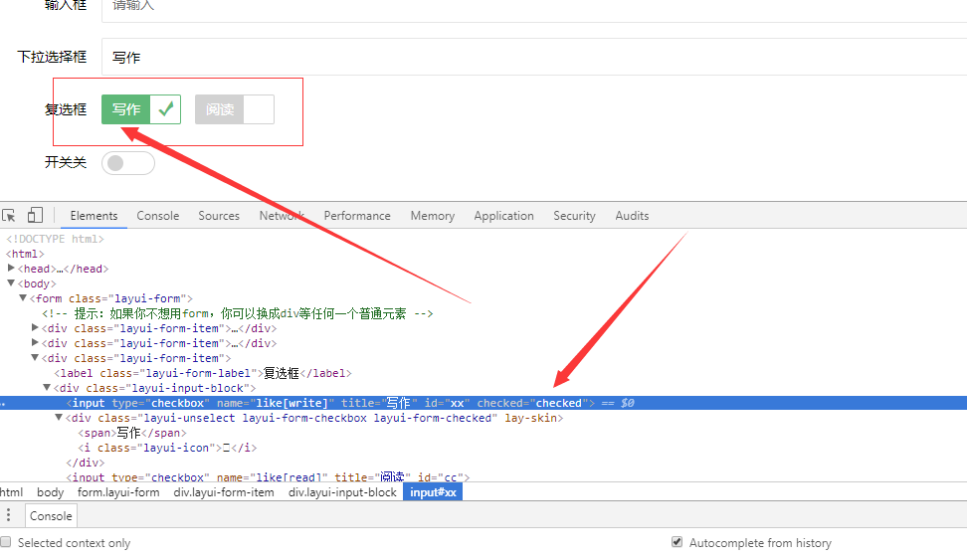The image size is (967, 560).
Task: Focus the 输入框 text input
Action: tap(534, 7)
